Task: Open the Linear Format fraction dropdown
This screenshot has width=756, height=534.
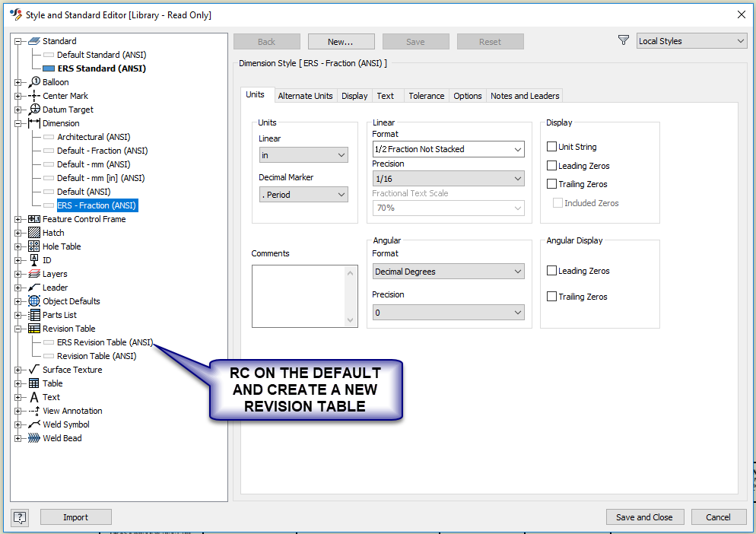Action: point(449,149)
